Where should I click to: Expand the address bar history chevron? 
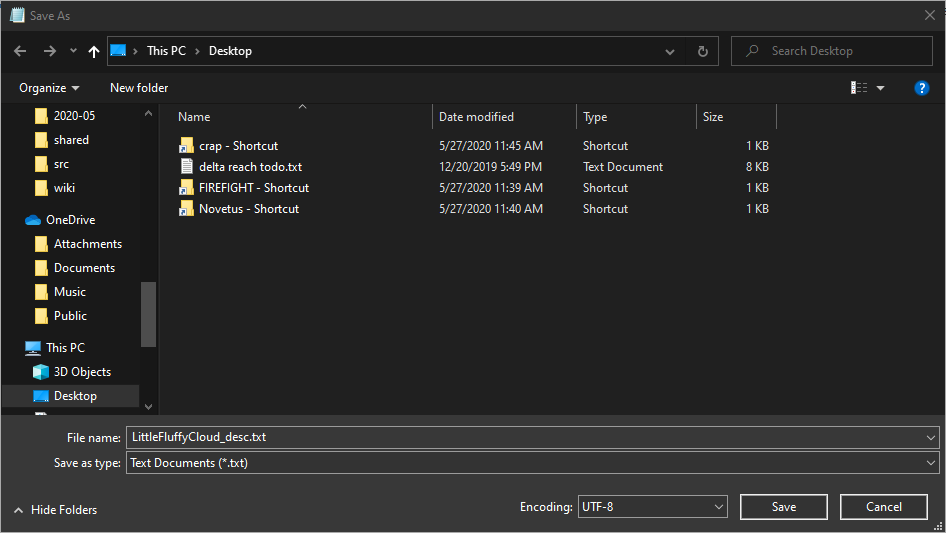[670, 51]
